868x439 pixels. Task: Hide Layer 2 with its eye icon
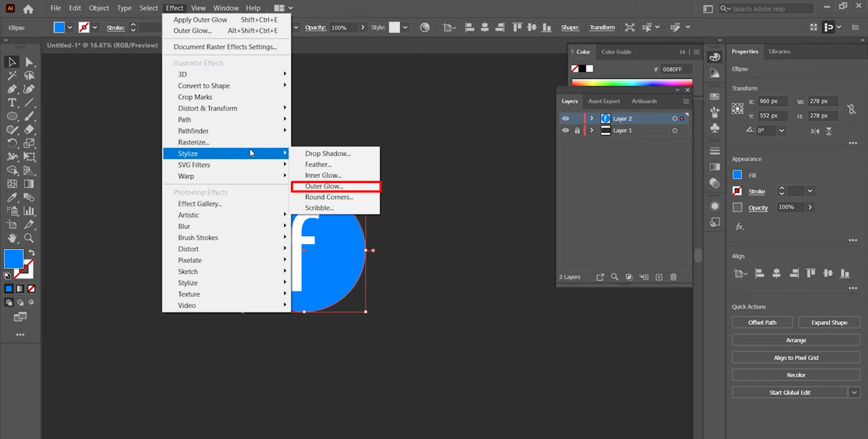566,119
